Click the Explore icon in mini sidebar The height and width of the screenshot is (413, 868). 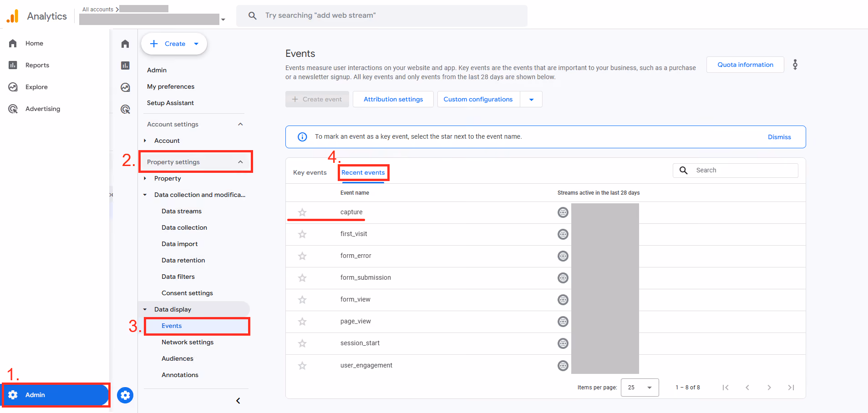tap(125, 87)
